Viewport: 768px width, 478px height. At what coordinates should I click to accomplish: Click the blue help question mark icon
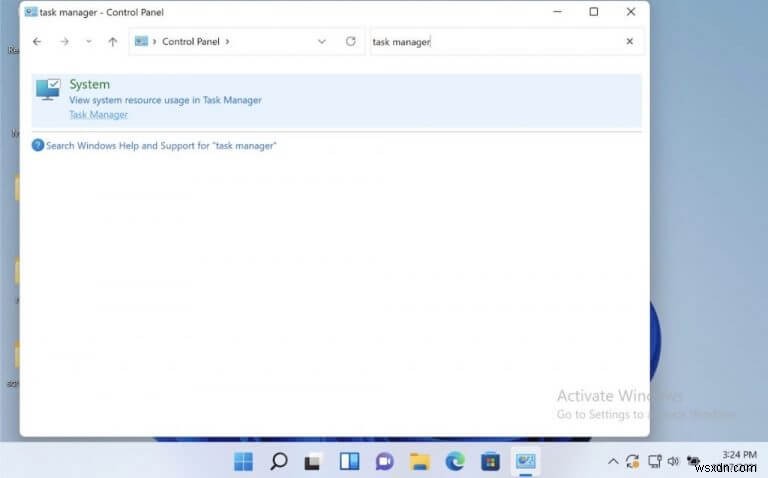pyautogui.click(x=38, y=145)
